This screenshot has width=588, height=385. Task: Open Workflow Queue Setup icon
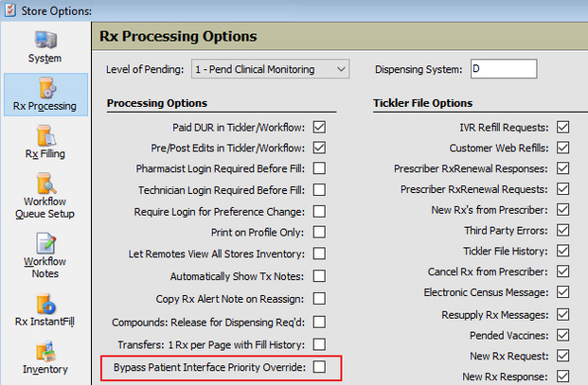[x=45, y=184]
